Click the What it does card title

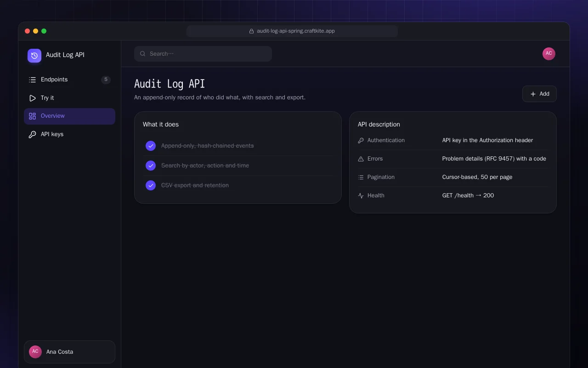[161, 124]
